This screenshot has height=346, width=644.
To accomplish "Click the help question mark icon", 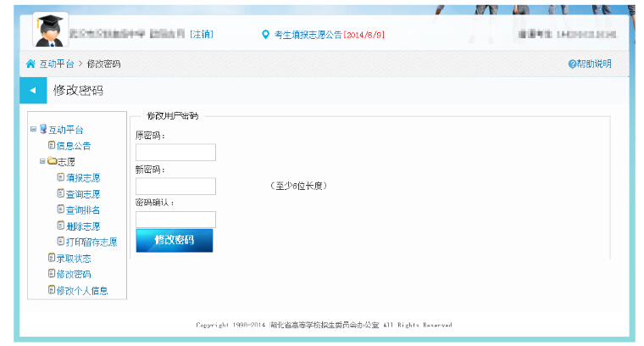I will coord(572,64).
